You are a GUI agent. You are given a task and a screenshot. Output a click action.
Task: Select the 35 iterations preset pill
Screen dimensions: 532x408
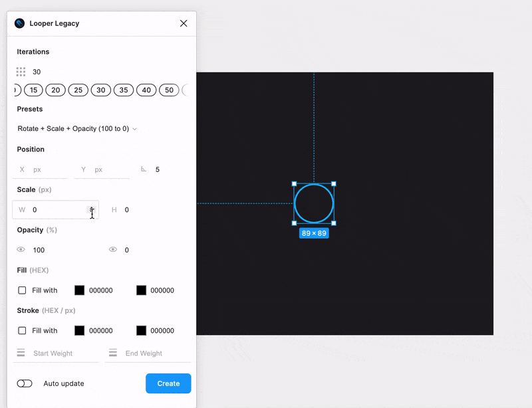pyautogui.click(x=124, y=90)
